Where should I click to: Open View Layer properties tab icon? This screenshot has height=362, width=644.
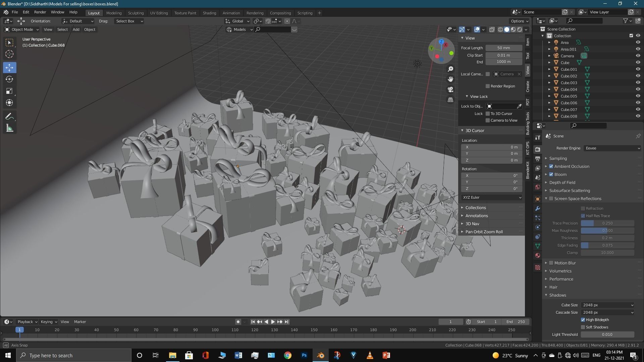538,168
